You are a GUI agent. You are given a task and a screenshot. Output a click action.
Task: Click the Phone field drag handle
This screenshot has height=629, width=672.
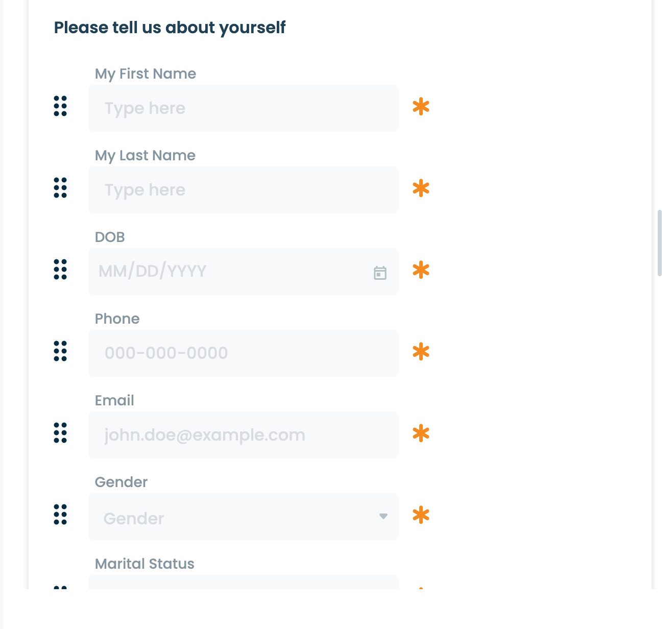click(60, 351)
